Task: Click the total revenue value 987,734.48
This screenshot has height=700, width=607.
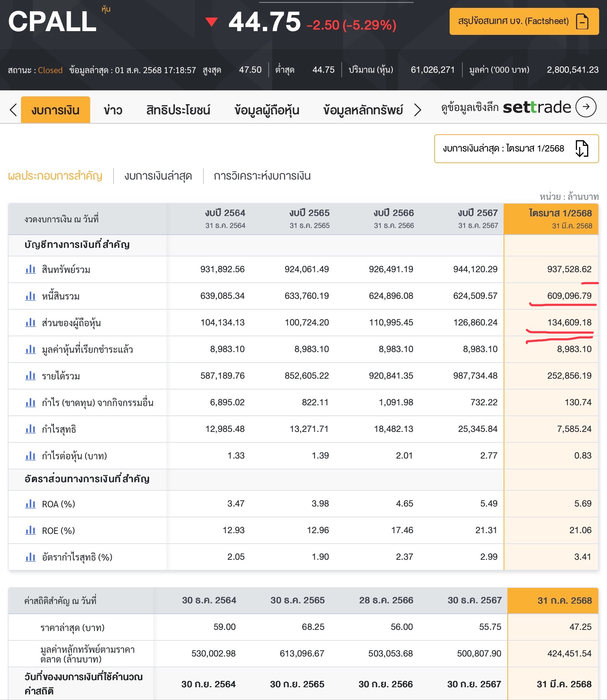Action: (475, 376)
